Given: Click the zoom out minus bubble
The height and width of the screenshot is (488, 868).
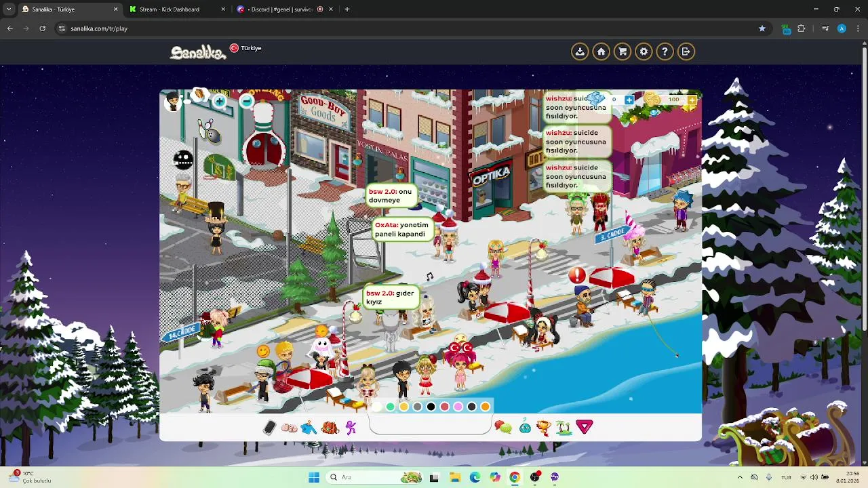Looking at the screenshot, I should click(247, 102).
